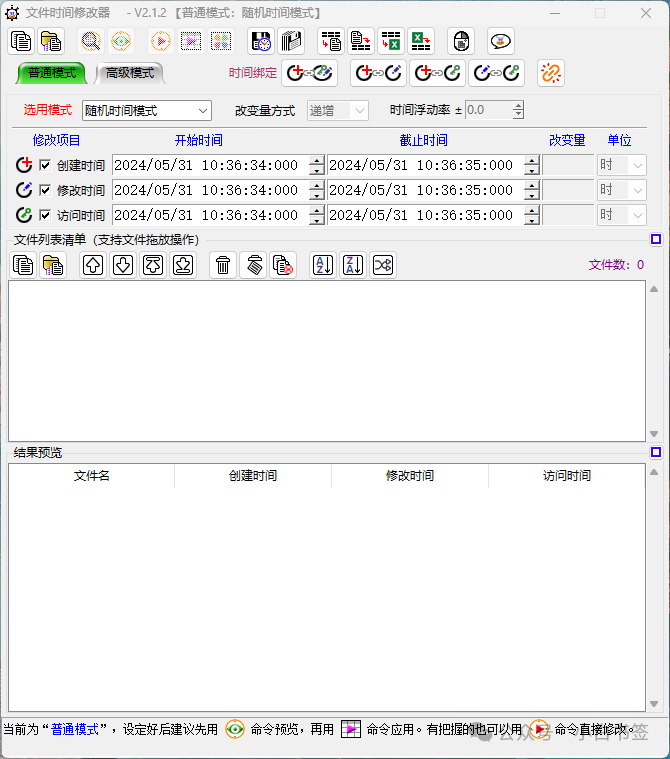Click the shuffle random order icon
Screen dimensions: 670x759
[x=383, y=265]
